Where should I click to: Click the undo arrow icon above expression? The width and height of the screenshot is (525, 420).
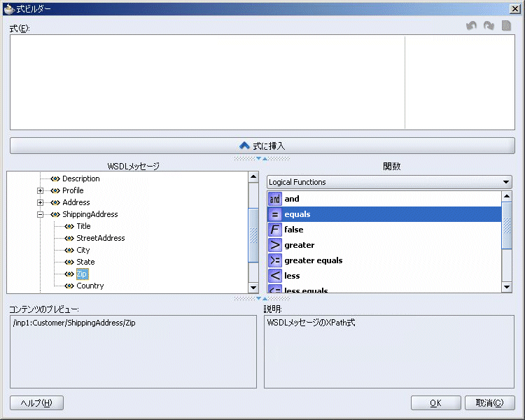tap(471, 26)
